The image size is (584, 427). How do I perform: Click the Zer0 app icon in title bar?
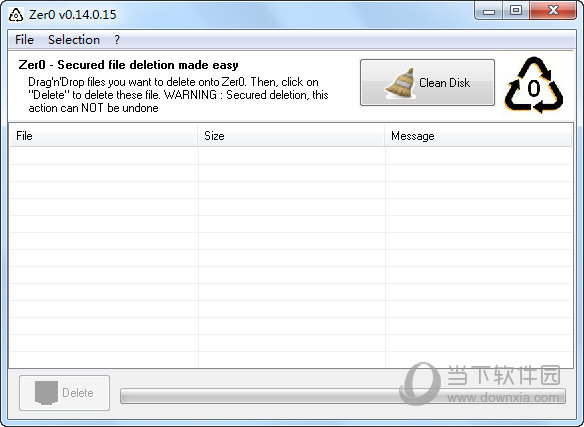click(16, 15)
